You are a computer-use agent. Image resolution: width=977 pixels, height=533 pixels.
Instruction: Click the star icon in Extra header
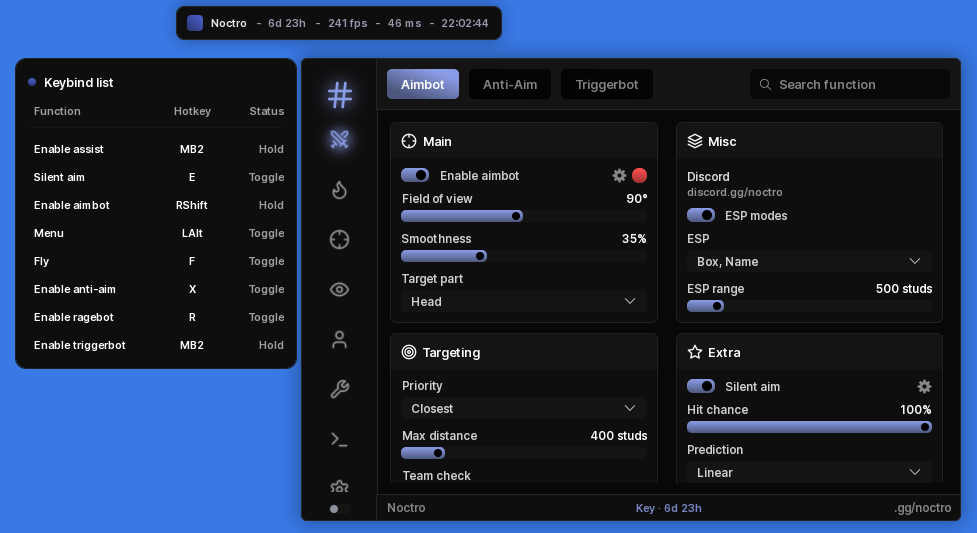coord(695,352)
